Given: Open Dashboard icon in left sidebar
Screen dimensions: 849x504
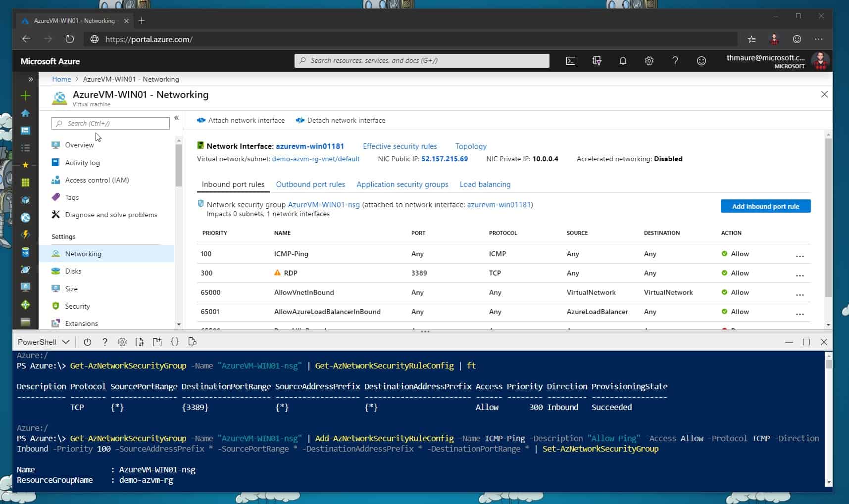Looking at the screenshot, I should pyautogui.click(x=25, y=131).
